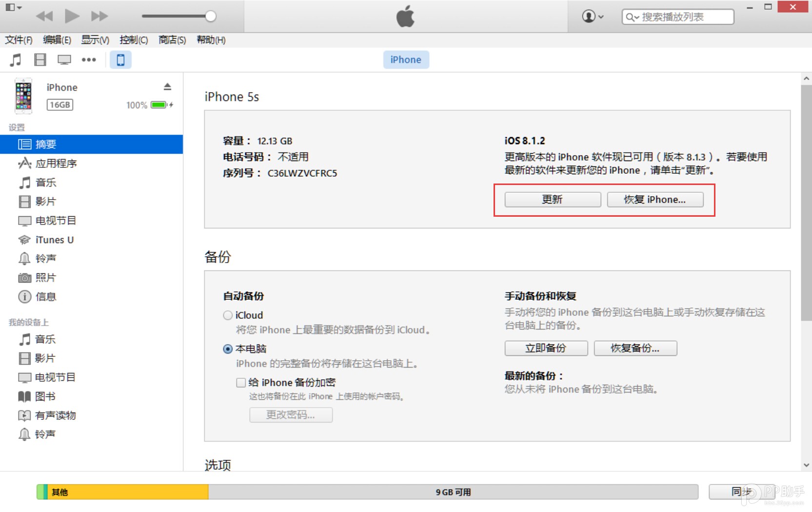Open the 商店(S) menu
This screenshot has height=512, width=812.
pos(171,40)
